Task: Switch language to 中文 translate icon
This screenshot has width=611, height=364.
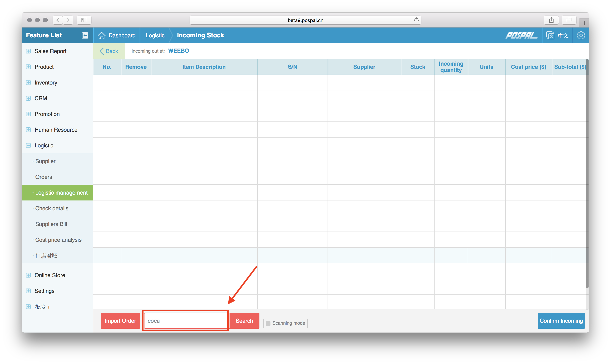Action: click(x=550, y=35)
